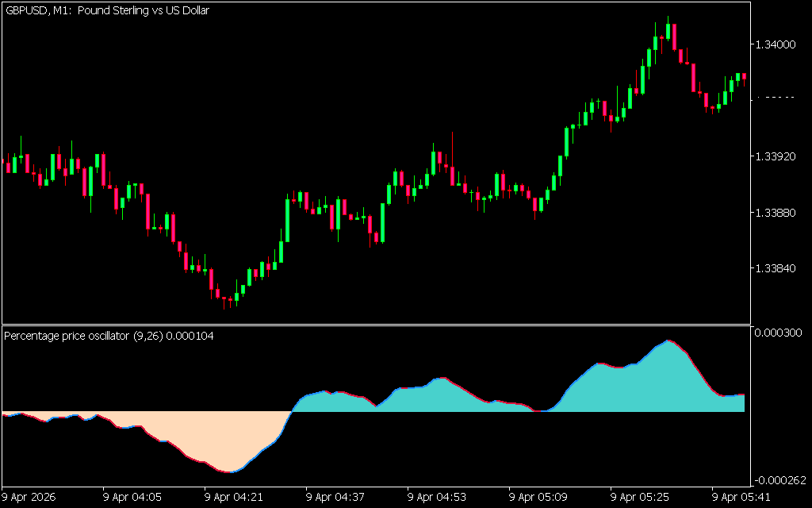The width and height of the screenshot is (812, 508).
Task: Click the 1.33880 price scale label
Action: coord(777,214)
